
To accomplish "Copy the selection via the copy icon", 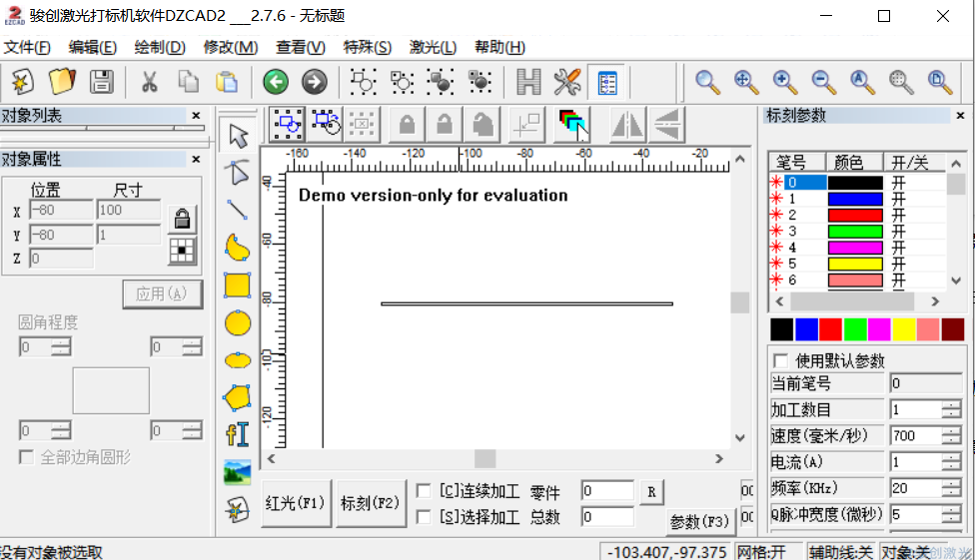I will pos(188,82).
